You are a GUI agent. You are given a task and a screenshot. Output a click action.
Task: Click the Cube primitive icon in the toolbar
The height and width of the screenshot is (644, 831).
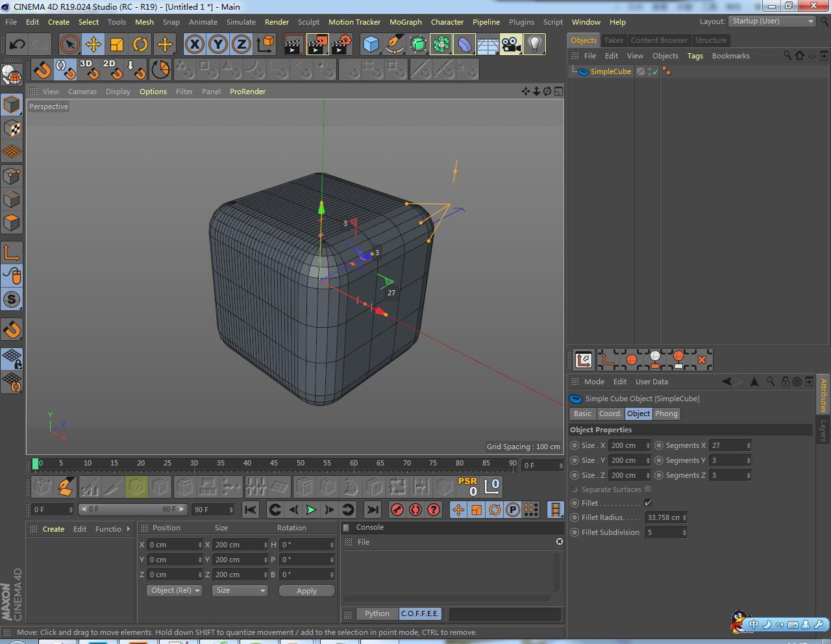click(x=371, y=44)
